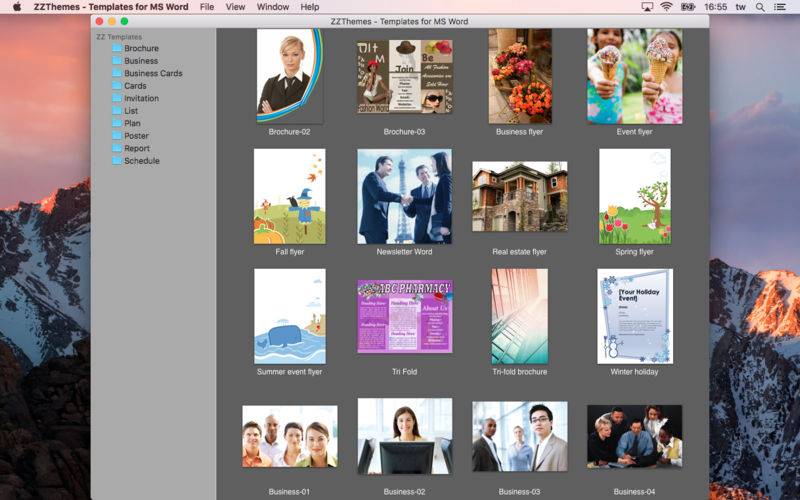Open the Help menu
Viewport: 800px width, 500px height.
point(310,7)
